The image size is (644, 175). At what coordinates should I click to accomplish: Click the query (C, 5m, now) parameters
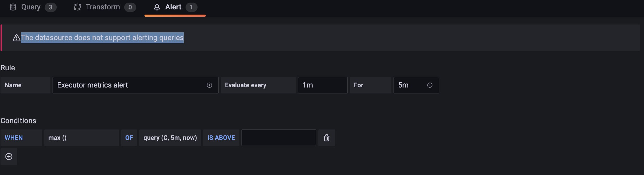[x=170, y=138]
